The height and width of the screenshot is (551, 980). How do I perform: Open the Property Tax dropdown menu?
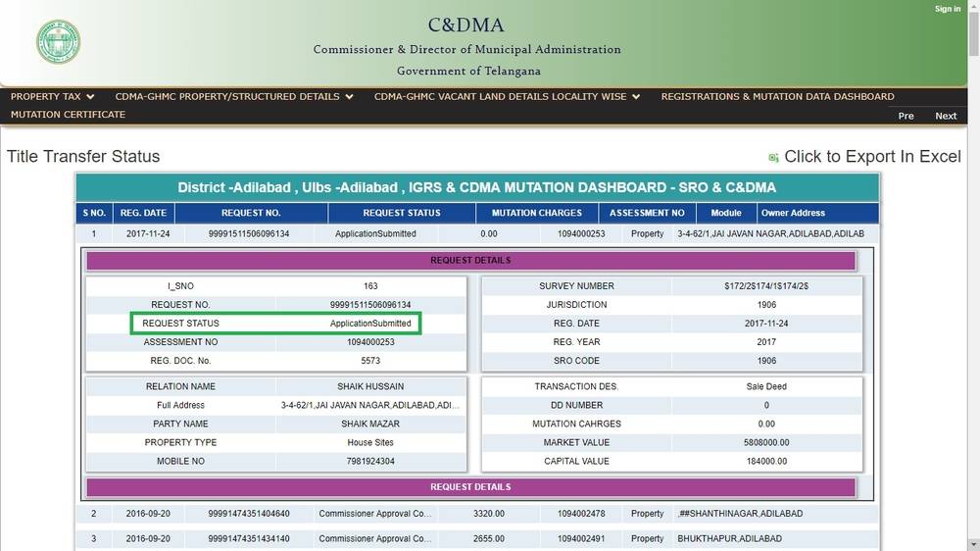coord(52,97)
